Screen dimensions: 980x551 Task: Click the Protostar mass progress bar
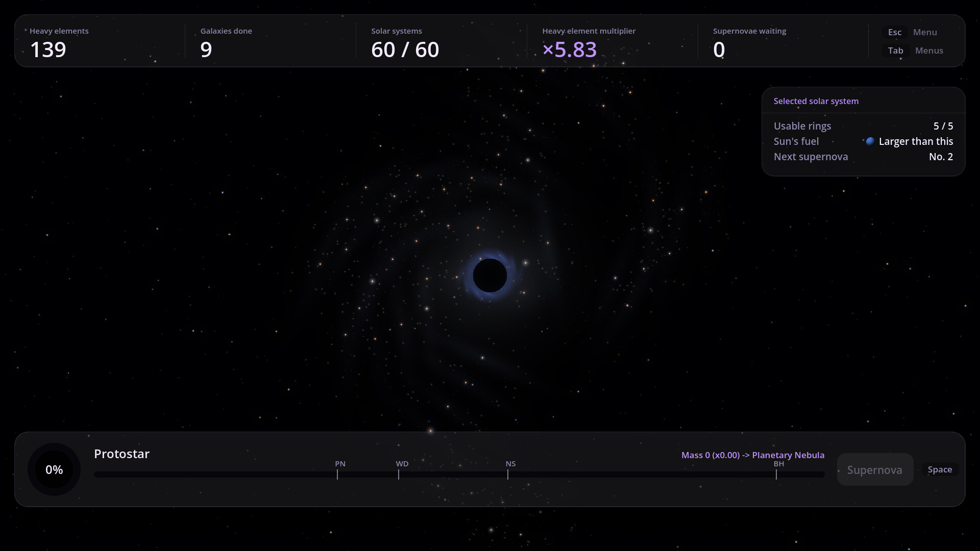click(459, 474)
